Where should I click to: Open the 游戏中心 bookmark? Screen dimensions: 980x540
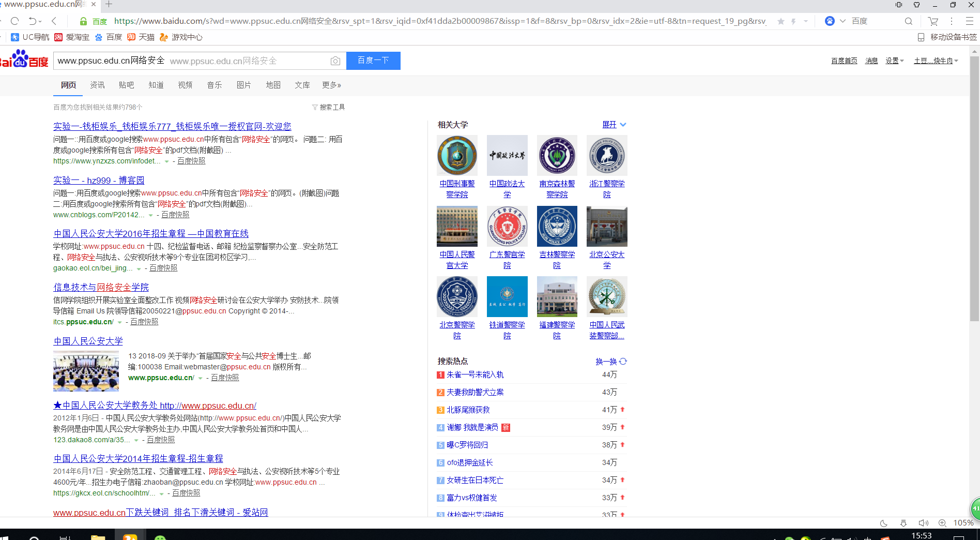coord(181,37)
